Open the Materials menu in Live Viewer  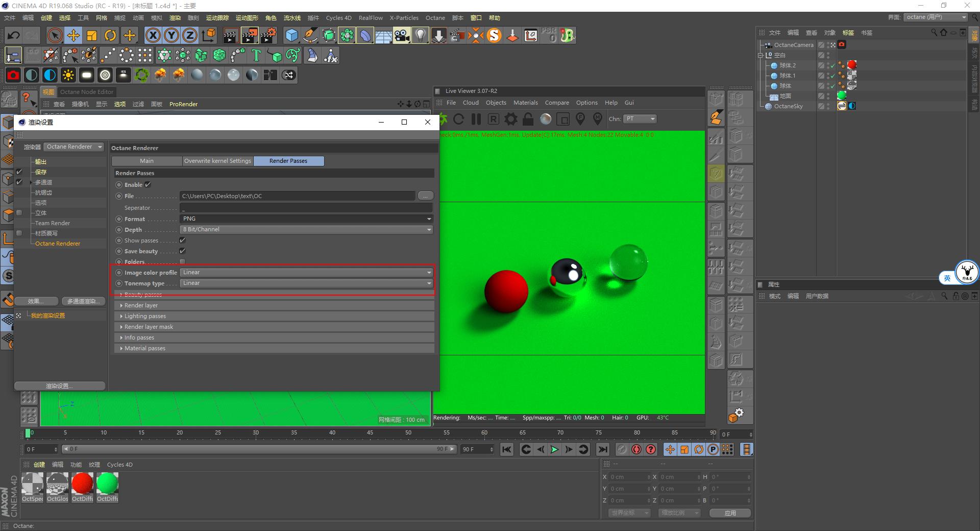(525, 102)
